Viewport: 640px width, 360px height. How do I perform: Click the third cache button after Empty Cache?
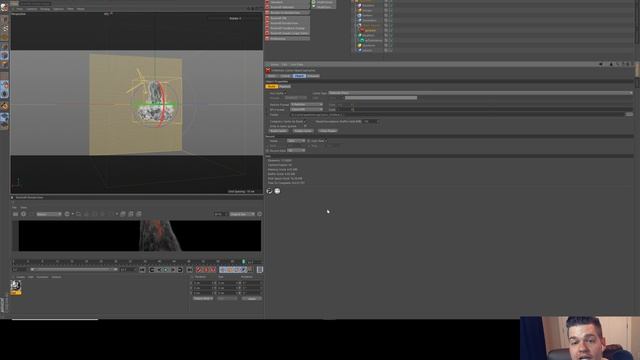(x=328, y=131)
